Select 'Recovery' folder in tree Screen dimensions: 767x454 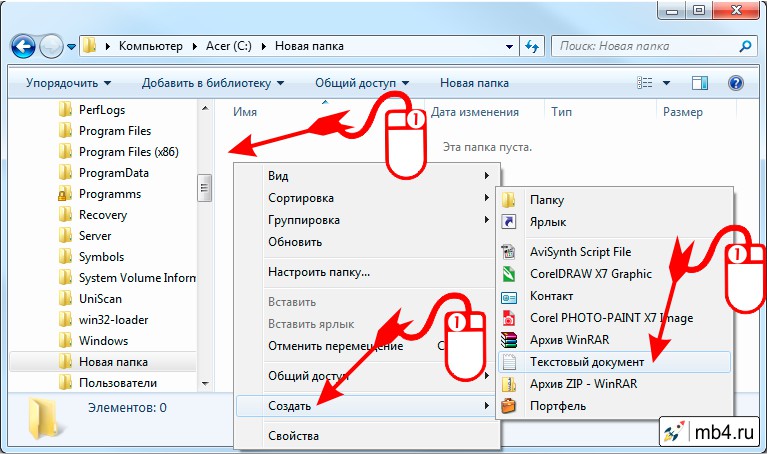point(103,215)
